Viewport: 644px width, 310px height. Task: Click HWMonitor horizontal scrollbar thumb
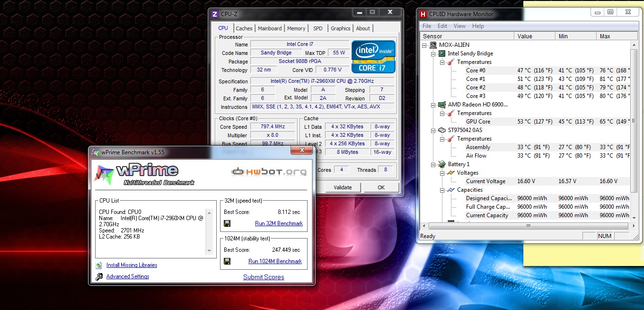(x=528, y=226)
